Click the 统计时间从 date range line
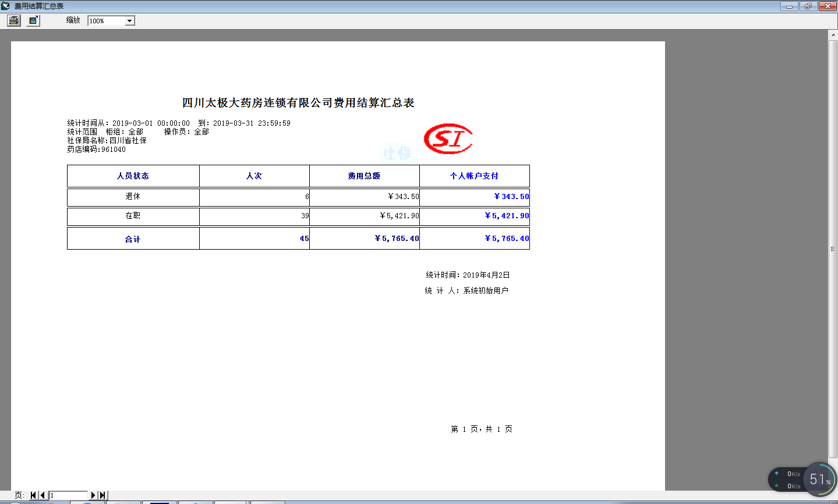 (x=179, y=123)
